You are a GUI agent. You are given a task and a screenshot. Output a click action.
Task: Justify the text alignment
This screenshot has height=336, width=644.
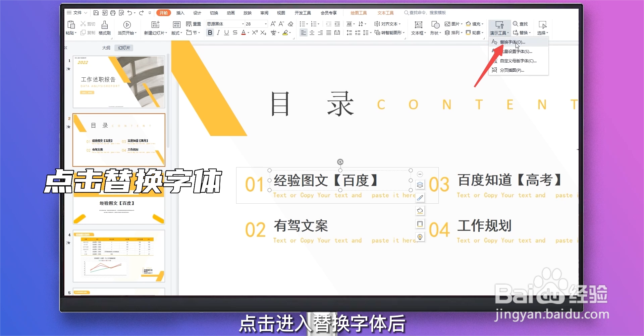point(329,32)
